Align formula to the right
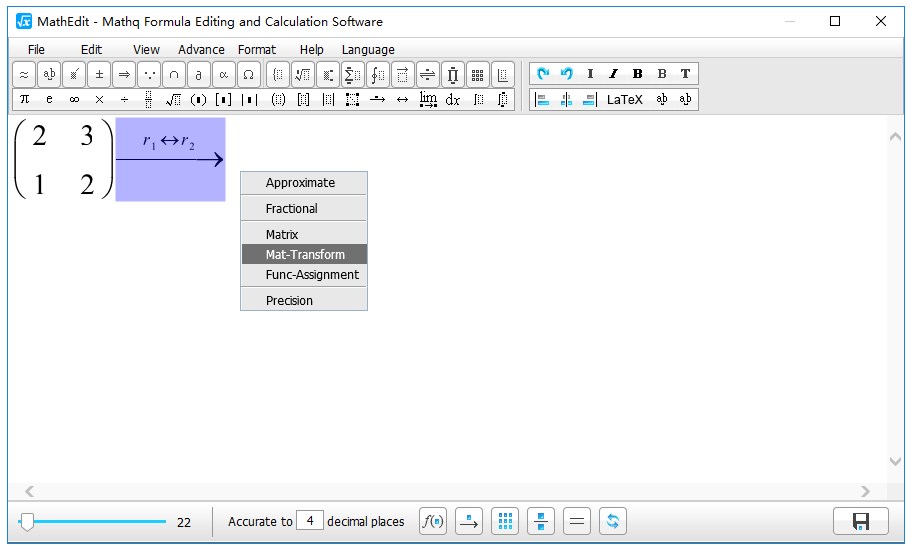This screenshot has width=912, height=551. point(590,99)
